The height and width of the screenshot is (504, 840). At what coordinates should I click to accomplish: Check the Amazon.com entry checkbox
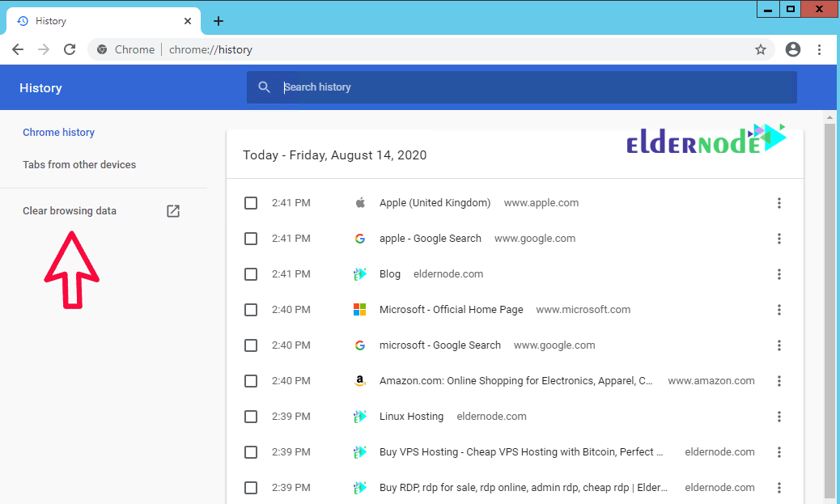[x=251, y=381]
